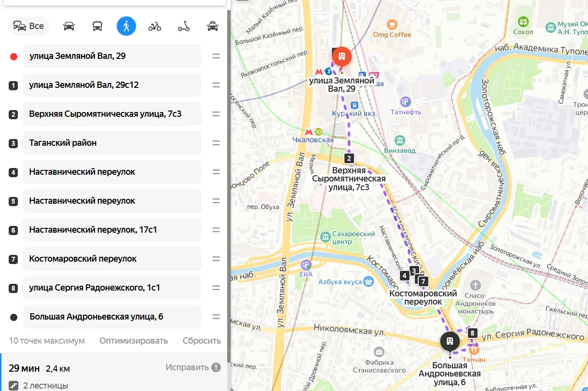Edit waypoint Наставнический переулок, 17с1
The width and height of the screenshot is (588, 391).
112,230
